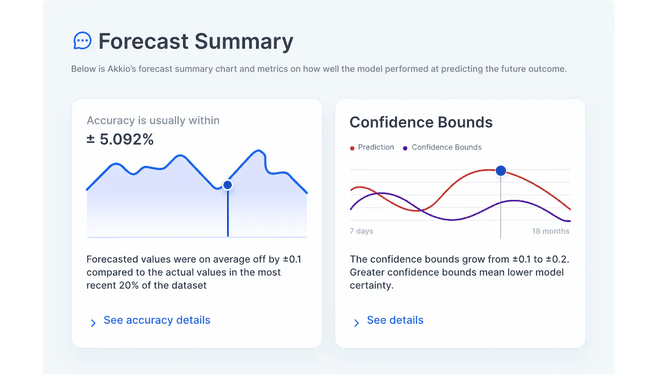Viewport: 660px width, 377px height.
Task: Click the Accuracy is usually within label
Action: coord(153,120)
